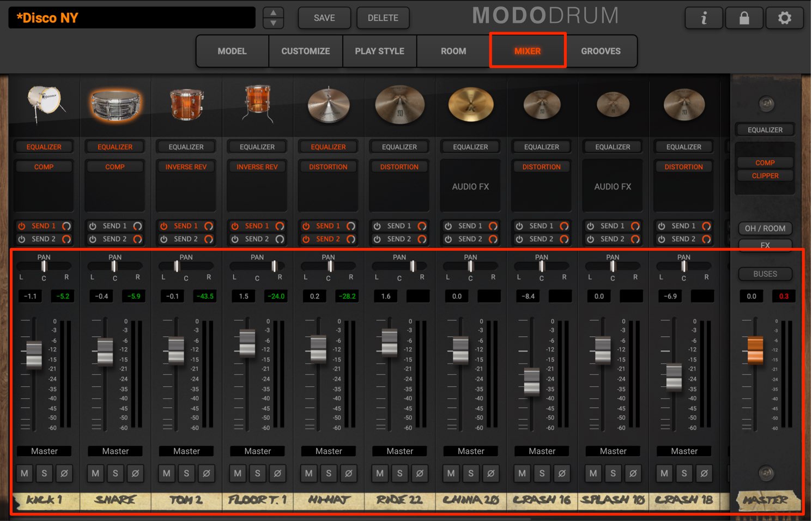Invert phase on Snare channel
Viewport: 812px width, 521px height.
135,473
